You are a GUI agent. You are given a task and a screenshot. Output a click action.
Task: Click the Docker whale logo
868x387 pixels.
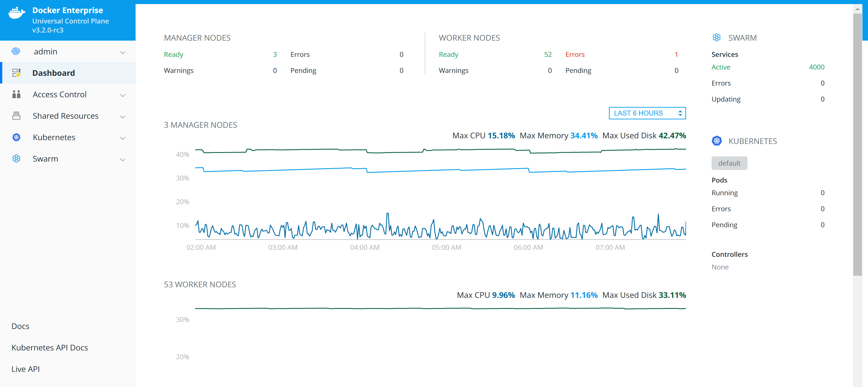17,13
